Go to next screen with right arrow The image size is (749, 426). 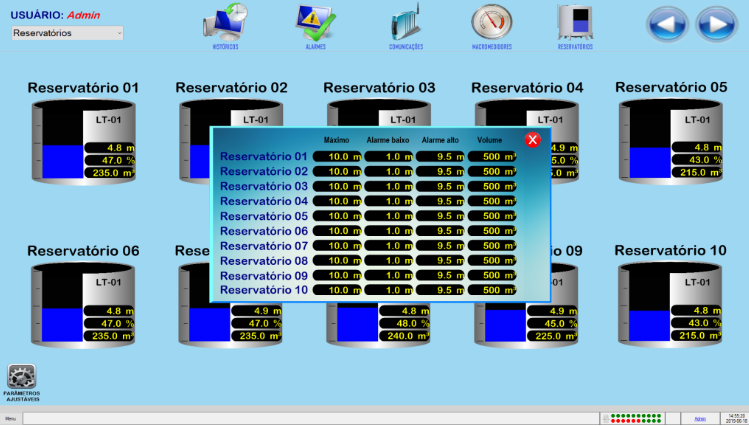[x=716, y=22]
